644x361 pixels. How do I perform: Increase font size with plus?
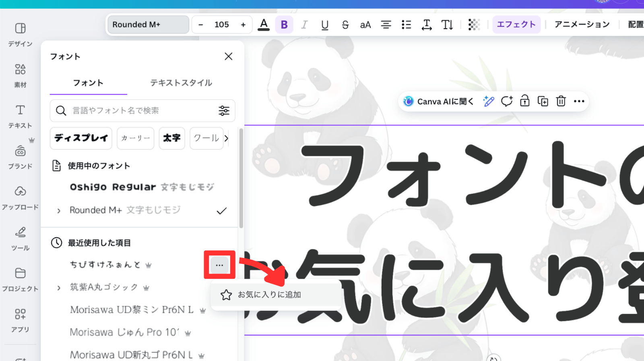[243, 25]
